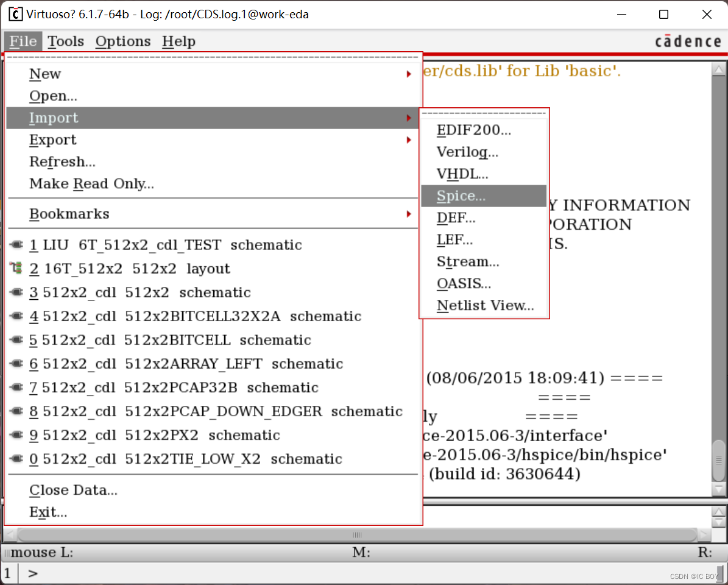Screen dimensions: 728x585
Task: Expand the Bookmarks submenu arrow
Action: click(x=409, y=214)
